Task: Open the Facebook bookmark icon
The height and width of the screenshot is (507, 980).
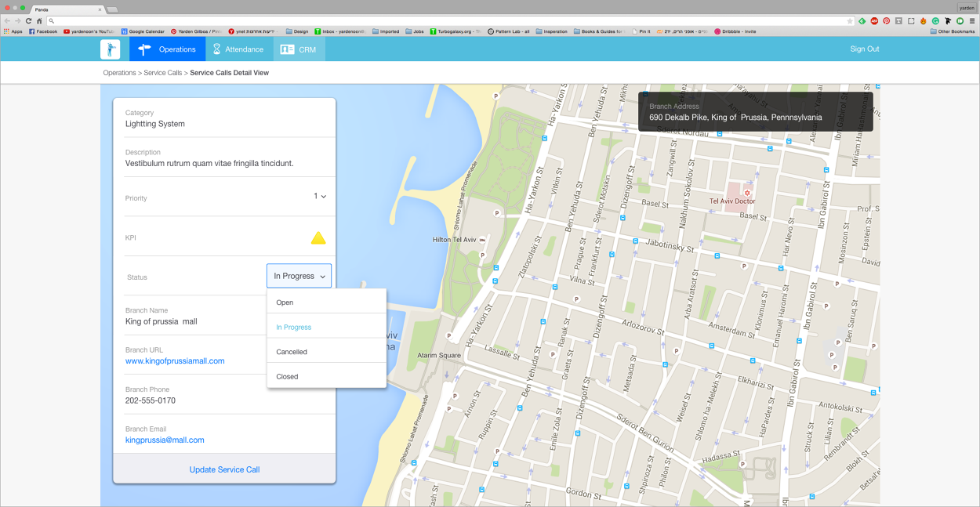Action: pos(31,31)
